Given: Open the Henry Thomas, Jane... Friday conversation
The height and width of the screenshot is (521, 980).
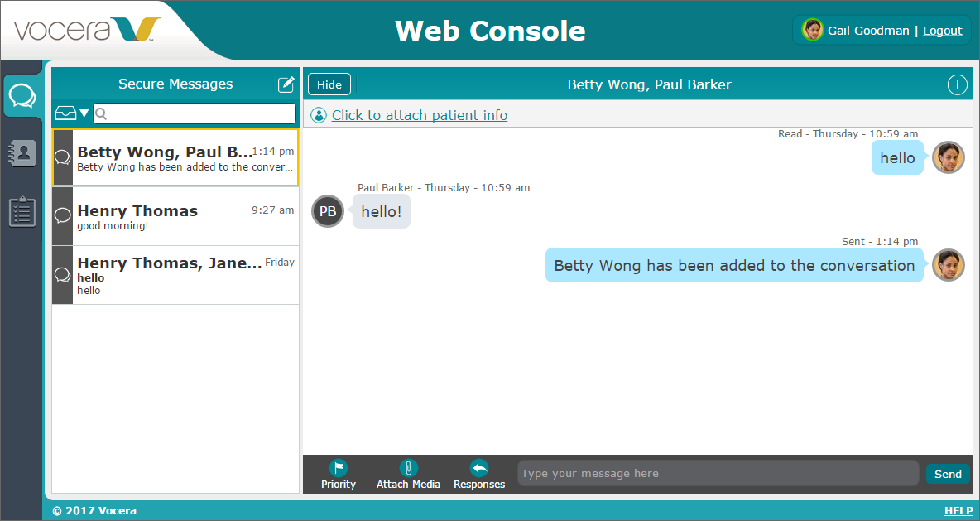Looking at the screenshot, I should pyautogui.click(x=175, y=275).
